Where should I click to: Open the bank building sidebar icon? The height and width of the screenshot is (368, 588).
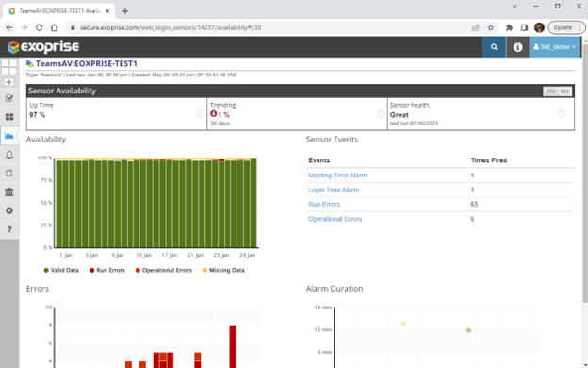pos(9,192)
